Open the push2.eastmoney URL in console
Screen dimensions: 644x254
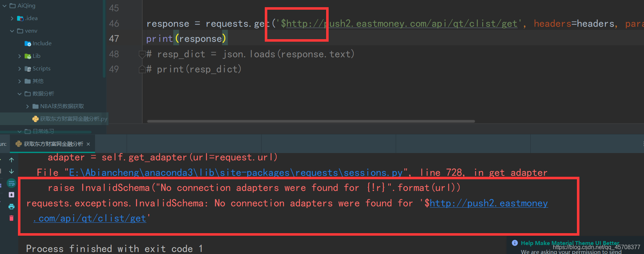coord(489,203)
